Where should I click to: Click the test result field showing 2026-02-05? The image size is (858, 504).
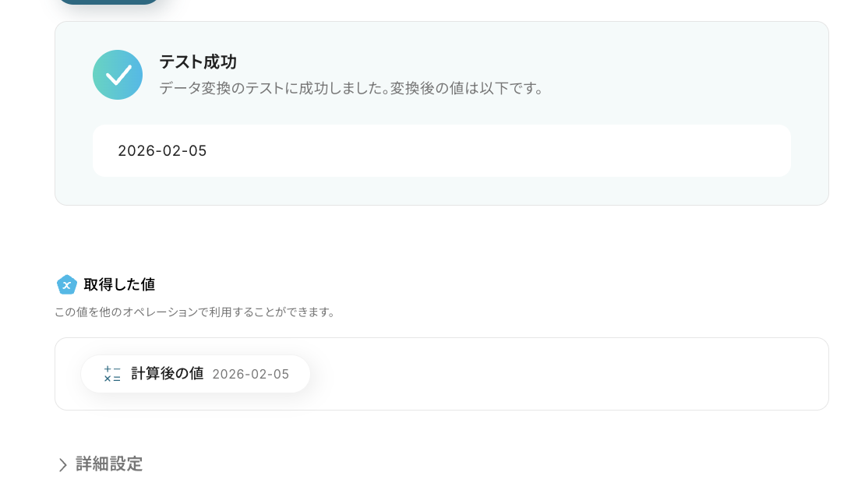[x=441, y=151]
